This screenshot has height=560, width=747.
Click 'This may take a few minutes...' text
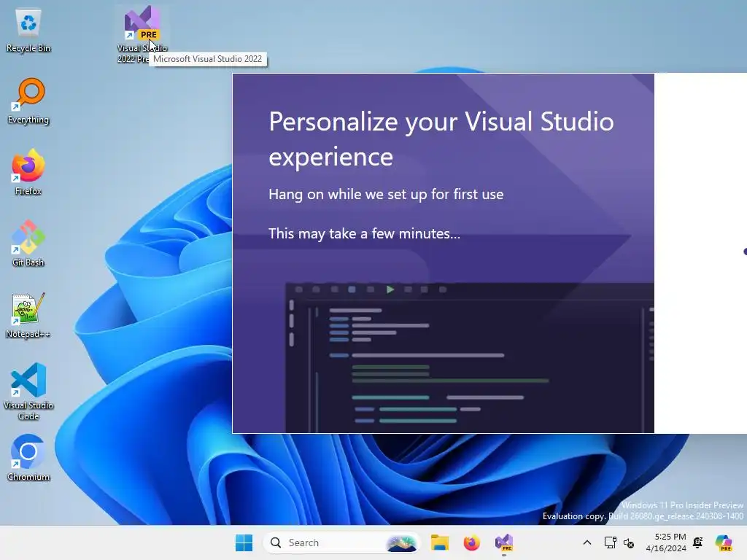pyautogui.click(x=365, y=233)
